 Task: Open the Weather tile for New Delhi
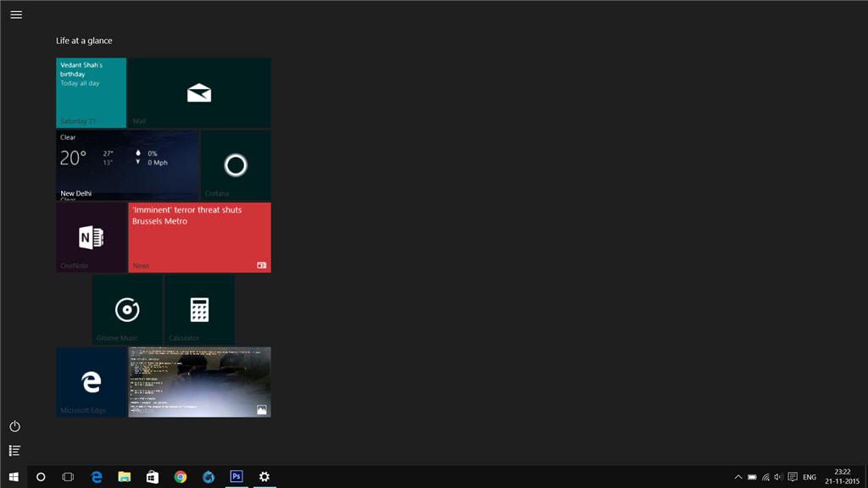coord(127,165)
